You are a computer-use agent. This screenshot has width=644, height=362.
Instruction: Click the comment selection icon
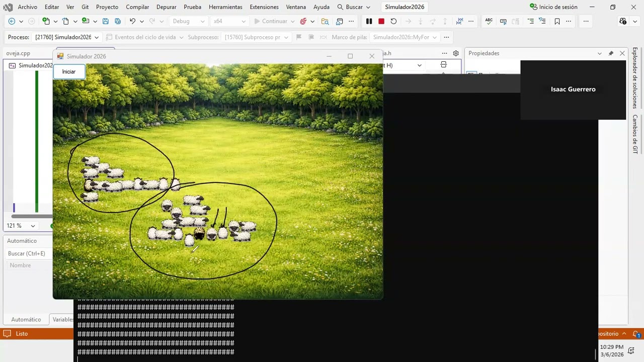point(503,21)
